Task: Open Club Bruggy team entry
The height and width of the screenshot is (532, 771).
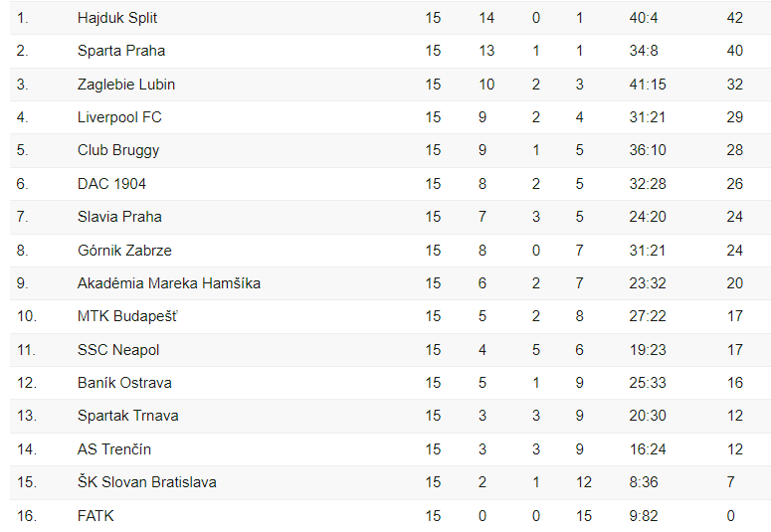Action: [x=118, y=150]
